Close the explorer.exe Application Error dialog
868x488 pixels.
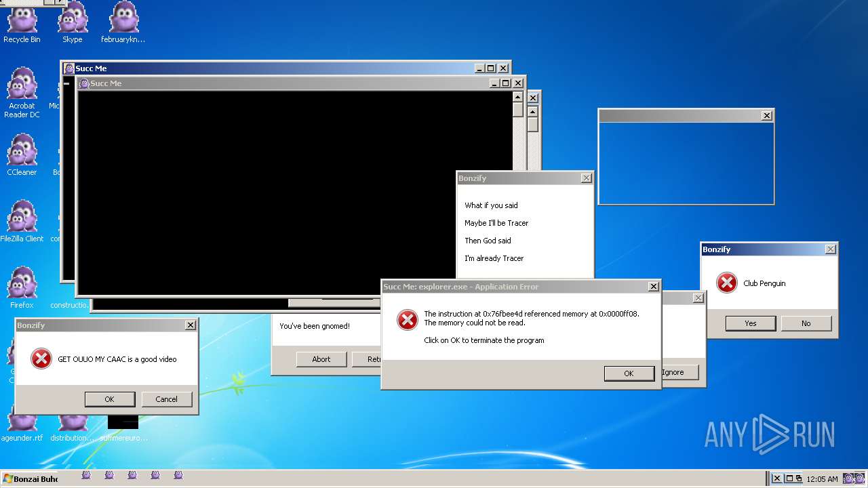pos(653,287)
